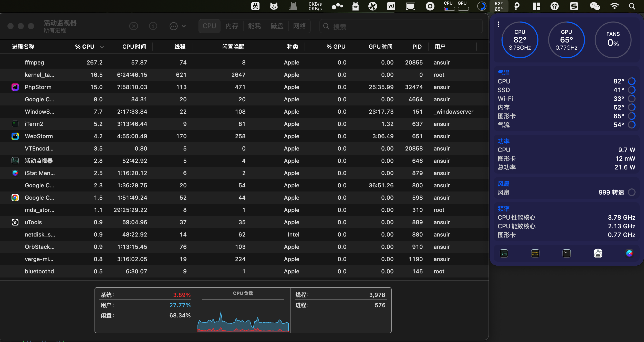Open the iStat panel three-dot options menu
This screenshot has height=342, width=644.
pos(498,24)
